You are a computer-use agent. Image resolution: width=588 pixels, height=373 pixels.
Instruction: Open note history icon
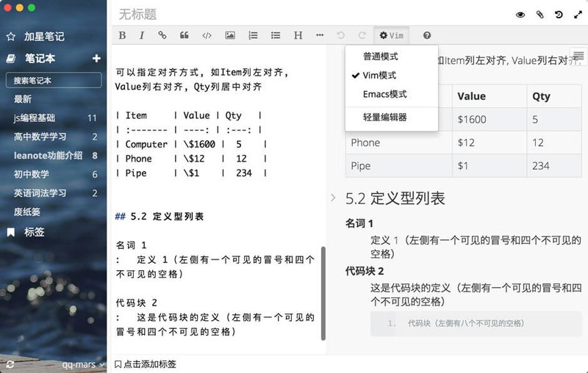tap(559, 15)
